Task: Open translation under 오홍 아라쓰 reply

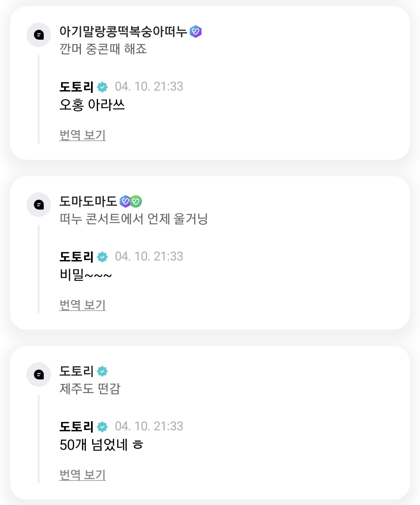Action: [x=82, y=135]
